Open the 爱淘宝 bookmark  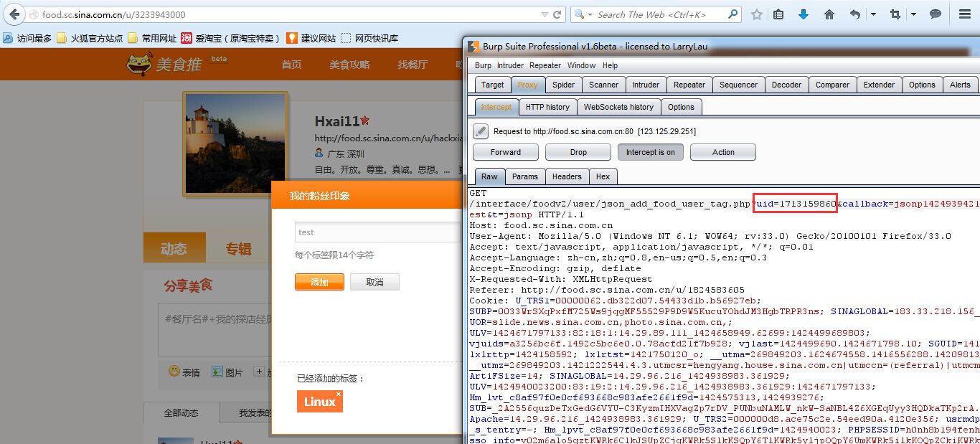[x=231, y=38]
